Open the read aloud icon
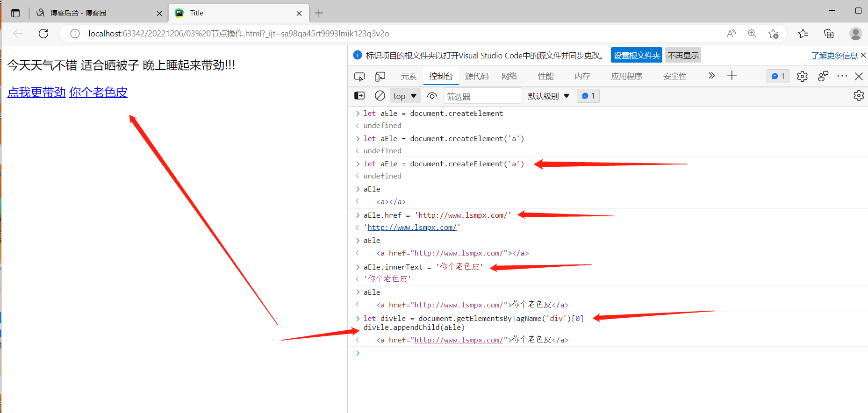 tap(732, 34)
